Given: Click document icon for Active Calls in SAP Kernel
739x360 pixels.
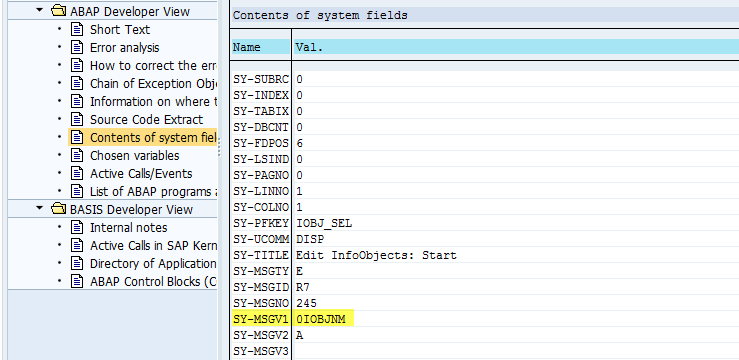Looking at the screenshot, I should click(76, 245).
